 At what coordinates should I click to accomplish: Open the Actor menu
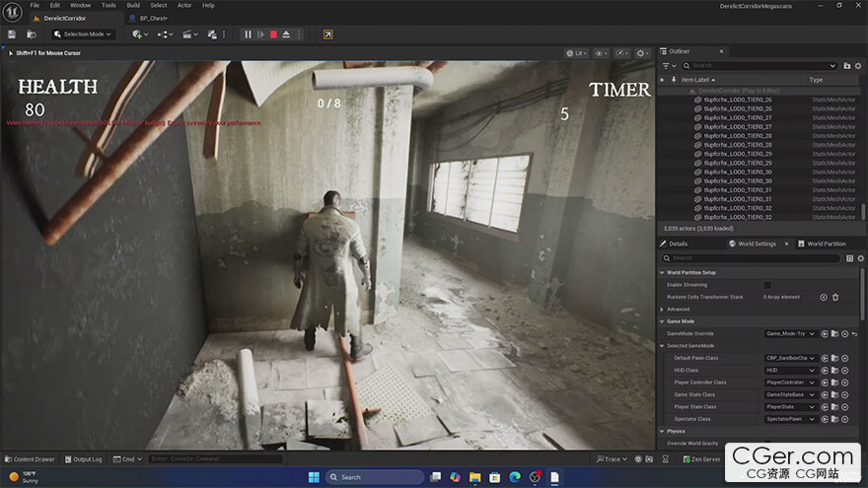(184, 5)
